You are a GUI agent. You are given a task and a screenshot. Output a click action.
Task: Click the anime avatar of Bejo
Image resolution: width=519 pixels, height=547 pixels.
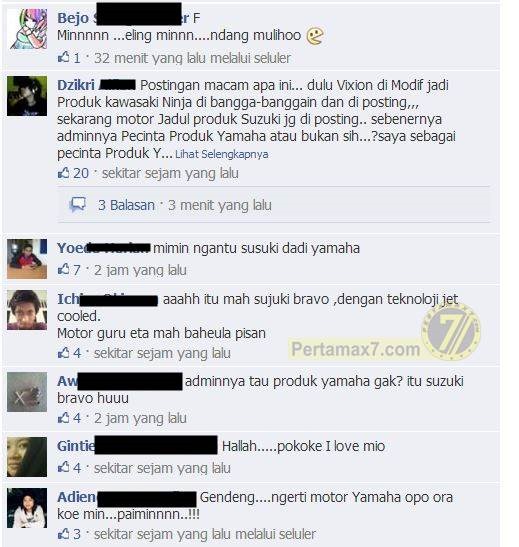point(27,29)
